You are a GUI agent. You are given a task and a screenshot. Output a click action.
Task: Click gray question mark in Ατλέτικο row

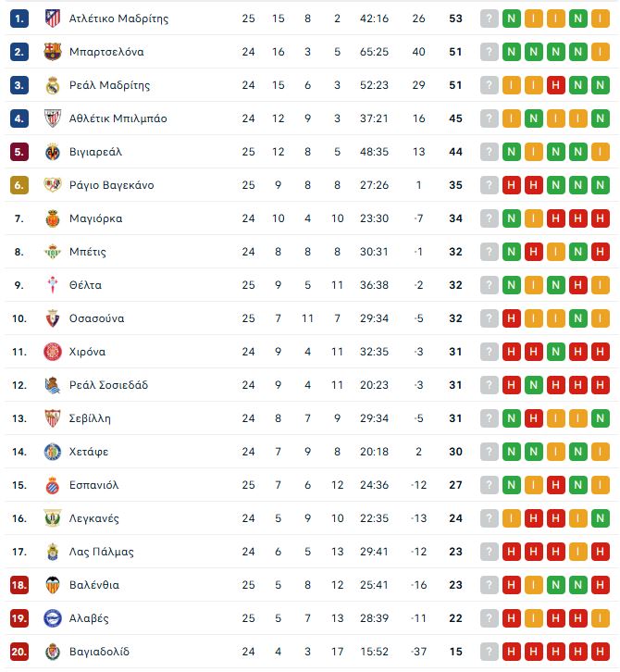pyautogui.click(x=489, y=19)
